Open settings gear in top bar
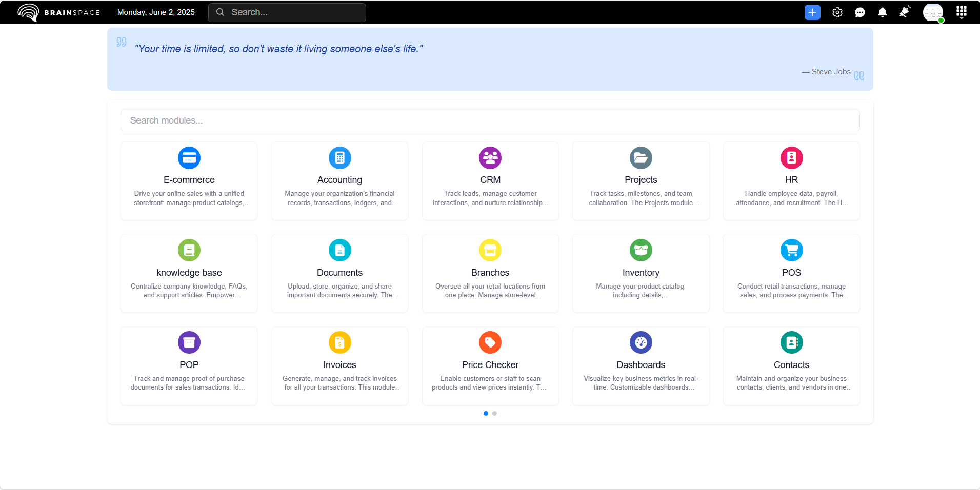Screen dimensions: 980x490 click(x=837, y=12)
